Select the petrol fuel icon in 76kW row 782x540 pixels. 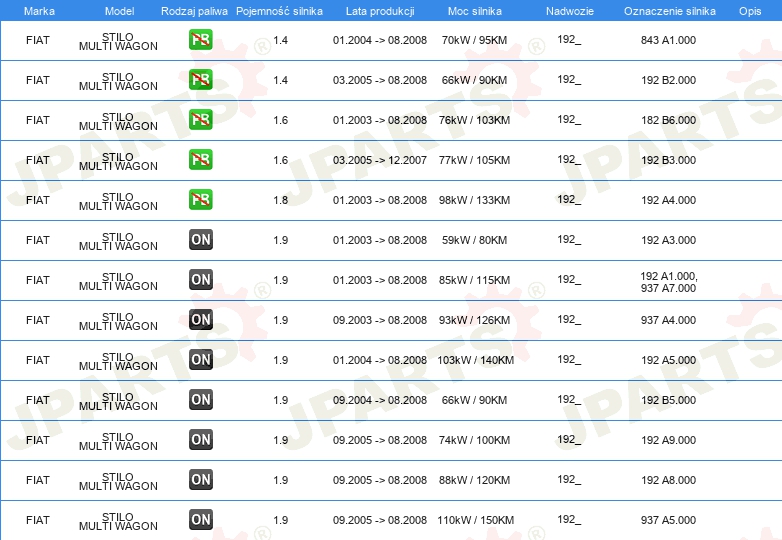[200, 120]
